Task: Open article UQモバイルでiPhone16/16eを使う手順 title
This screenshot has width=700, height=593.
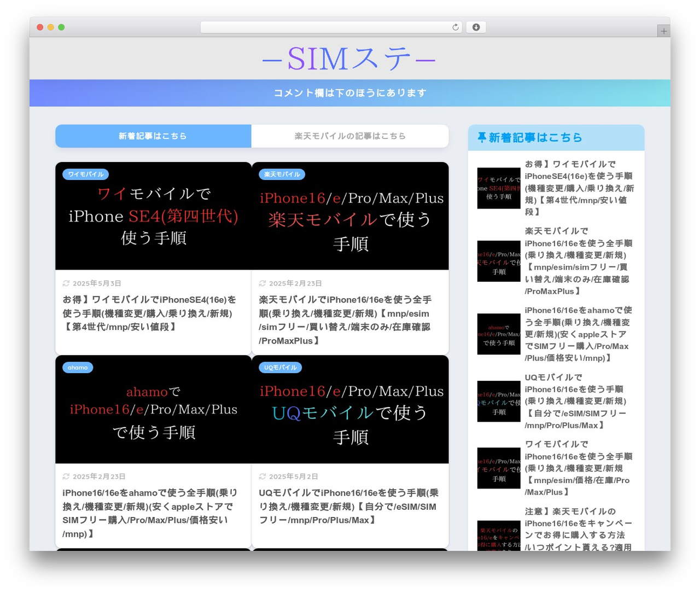Action: (x=349, y=507)
